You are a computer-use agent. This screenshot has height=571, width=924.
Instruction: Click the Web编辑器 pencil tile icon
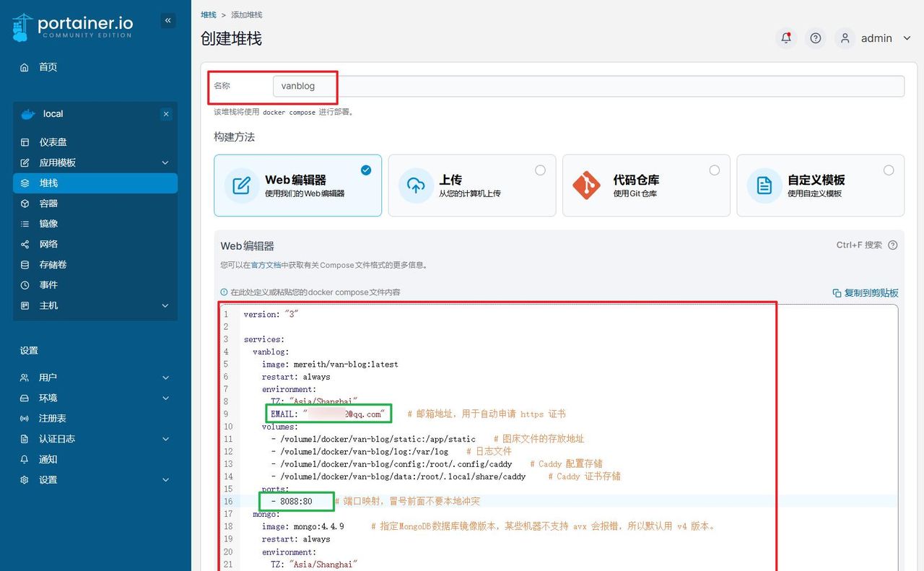(x=242, y=186)
